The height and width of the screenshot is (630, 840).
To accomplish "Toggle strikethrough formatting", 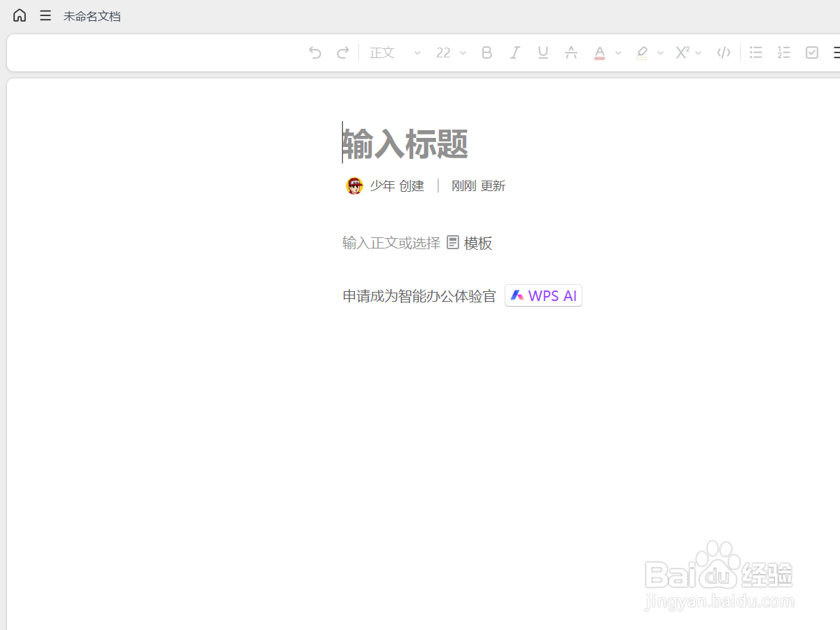I will 571,52.
